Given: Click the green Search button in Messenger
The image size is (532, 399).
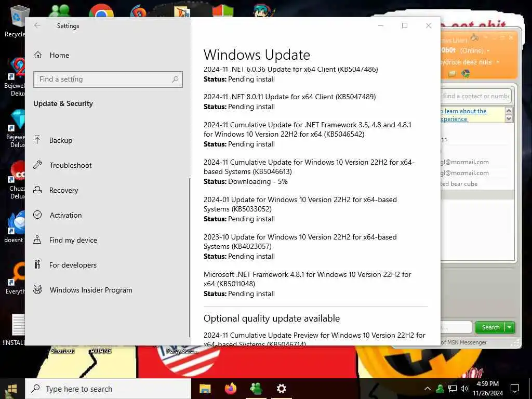Looking at the screenshot, I should 490,327.
